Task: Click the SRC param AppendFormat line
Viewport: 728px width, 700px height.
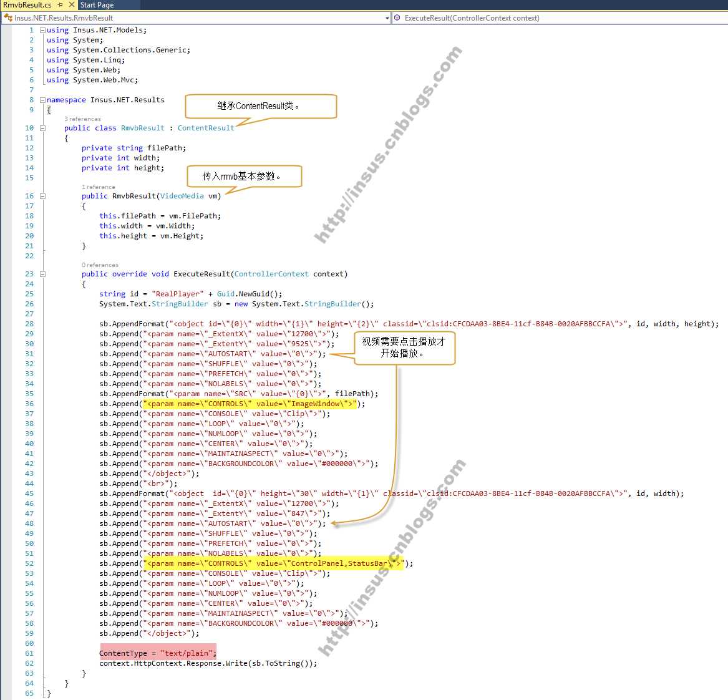Action: pos(239,394)
